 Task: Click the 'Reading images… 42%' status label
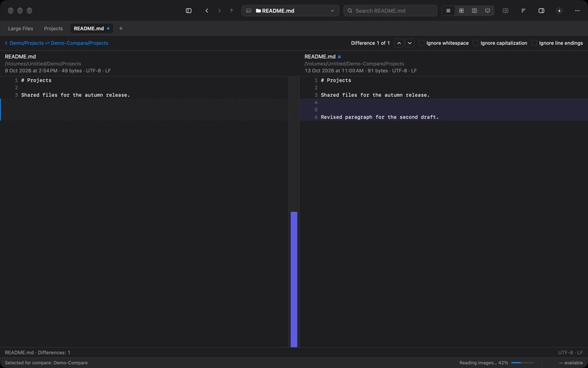click(484, 363)
